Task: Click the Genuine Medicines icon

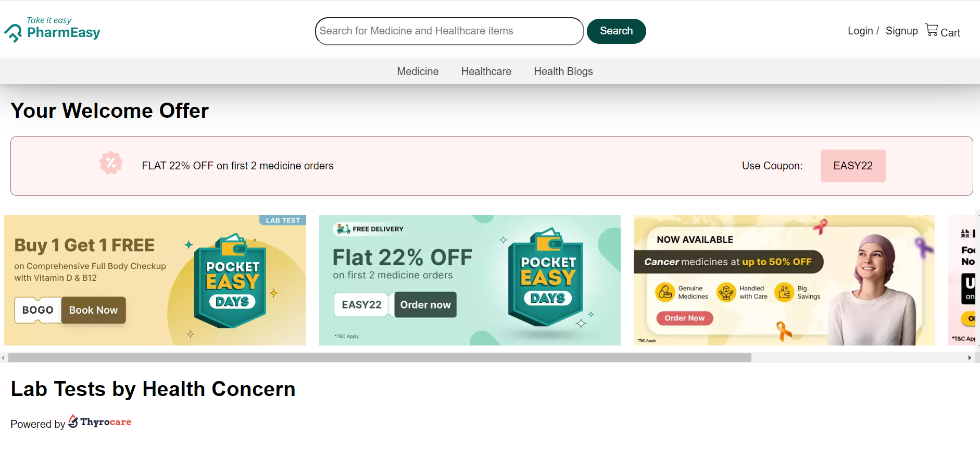Action: tap(665, 292)
